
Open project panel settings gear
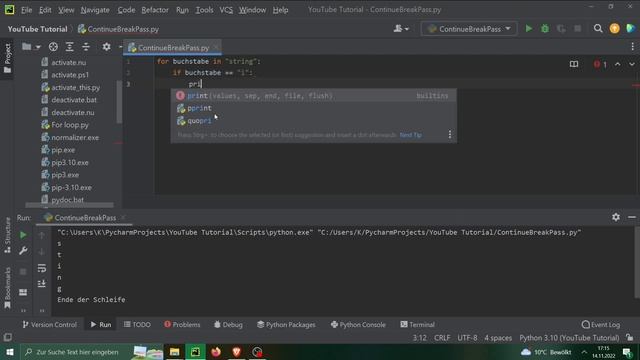point(107,47)
